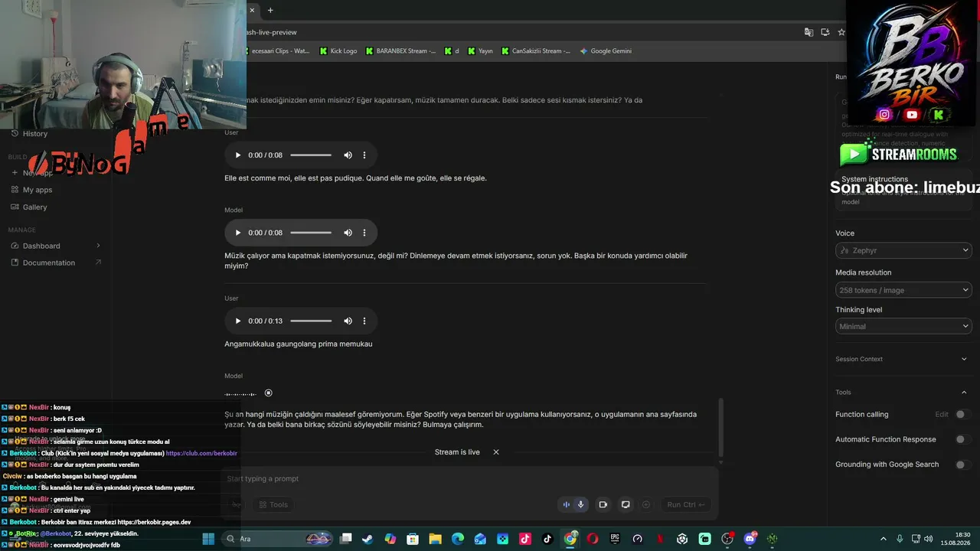Play the User audio clip of 0:13 length
The image size is (980, 551).
[x=238, y=321]
